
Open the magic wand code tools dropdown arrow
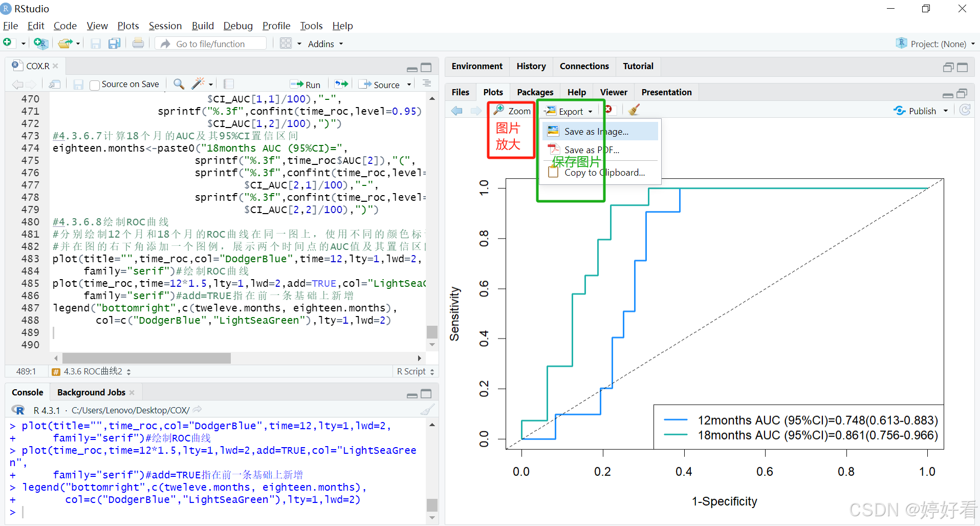tap(211, 85)
